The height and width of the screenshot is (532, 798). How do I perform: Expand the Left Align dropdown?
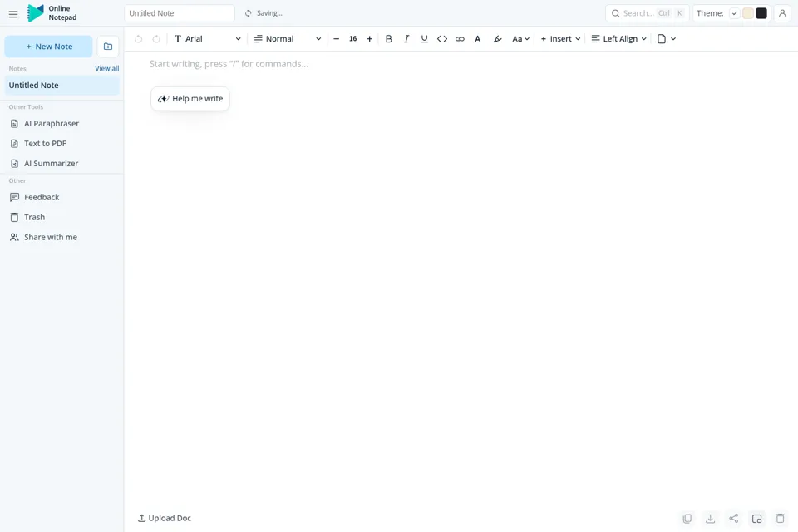618,39
